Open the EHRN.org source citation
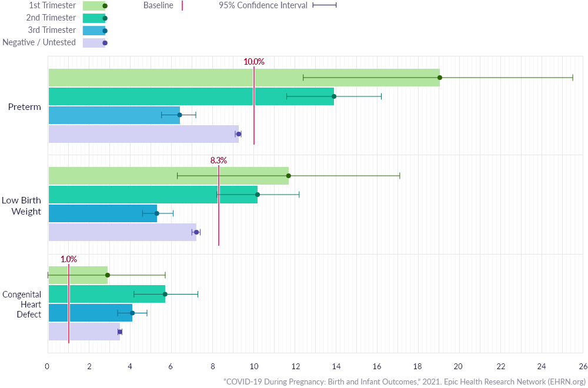Screen dimensions: 588x388 coord(405,382)
